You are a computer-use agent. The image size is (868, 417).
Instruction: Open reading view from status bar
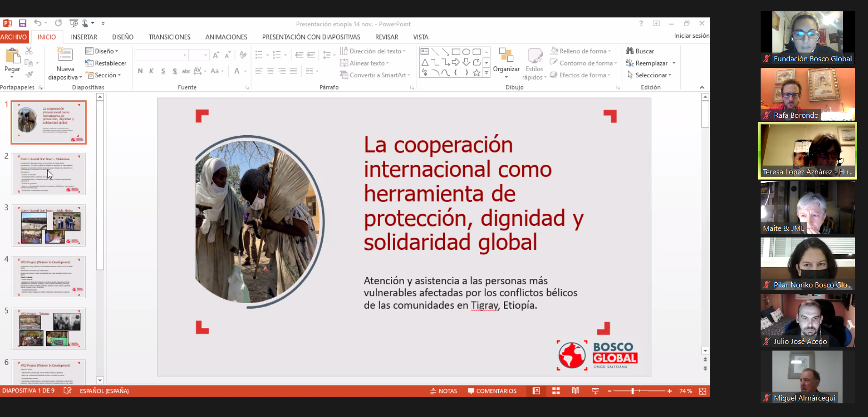pyautogui.click(x=575, y=391)
